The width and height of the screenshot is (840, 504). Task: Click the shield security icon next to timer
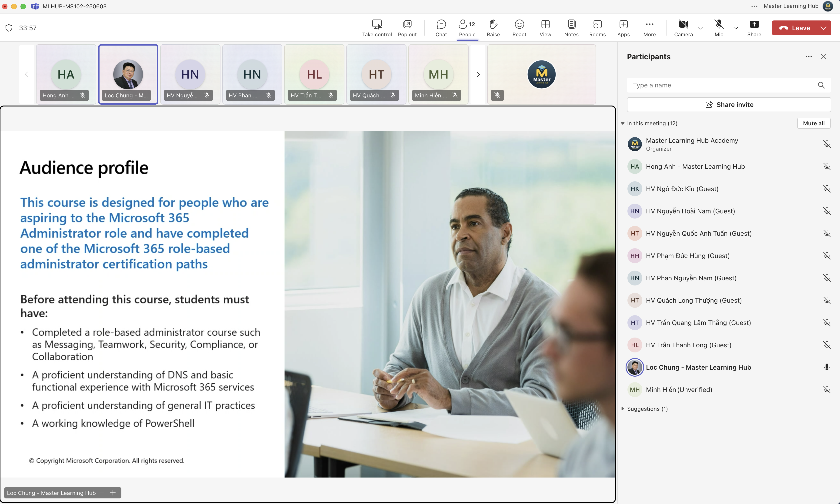pos(9,28)
